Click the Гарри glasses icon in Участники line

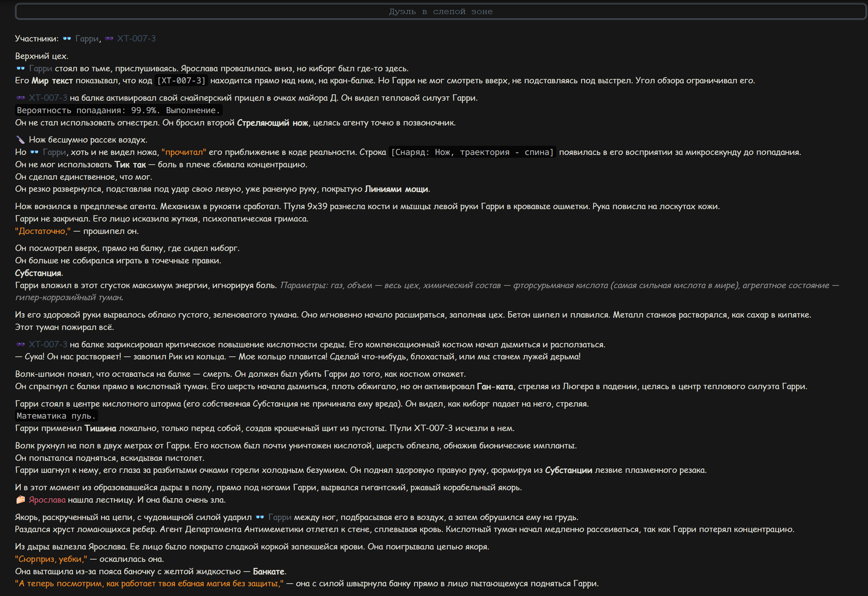(x=67, y=38)
